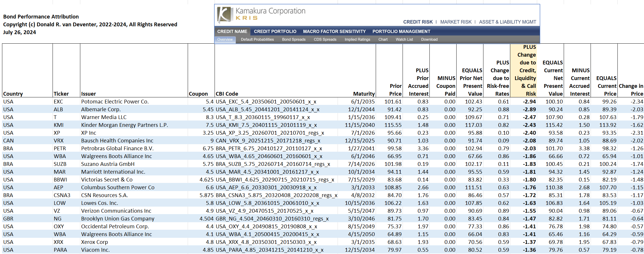Viewport: 644px width, 254px height.
Task: Switch to Bond Spreads sub-tab
Action: [x=294, y=40]
